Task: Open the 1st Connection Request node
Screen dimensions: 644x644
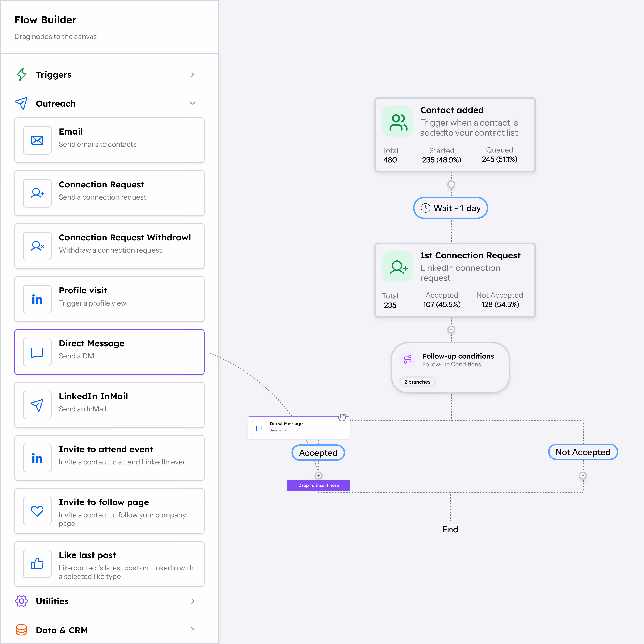Action: (x=455, y=280)
